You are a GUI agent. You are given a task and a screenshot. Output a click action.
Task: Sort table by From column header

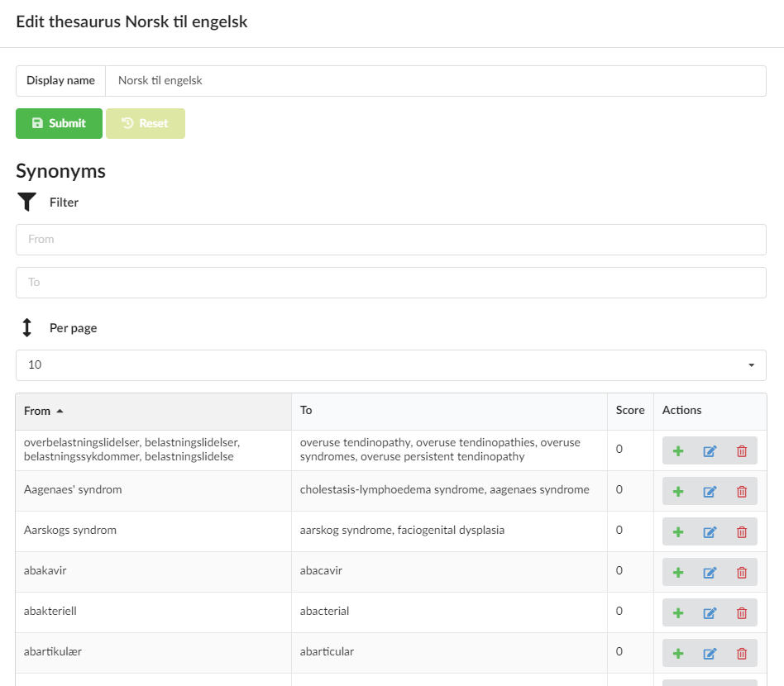click(x=154, y=412)
